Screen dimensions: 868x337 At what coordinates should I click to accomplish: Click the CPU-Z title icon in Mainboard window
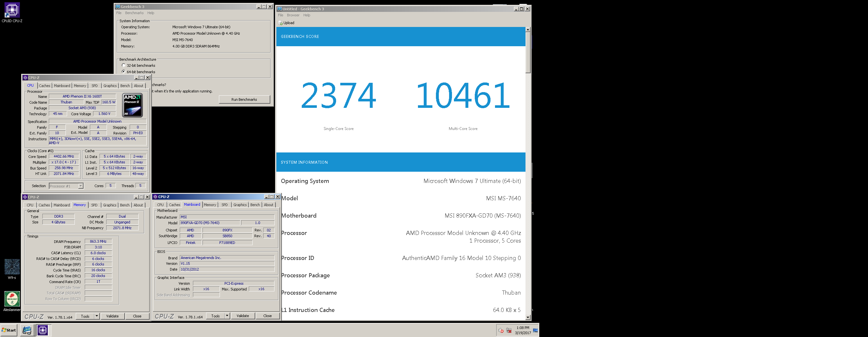coord(155,197)
